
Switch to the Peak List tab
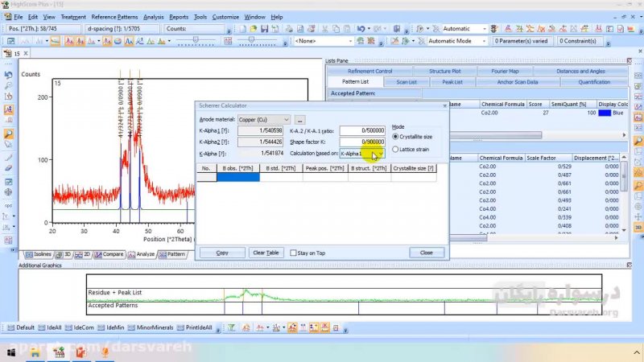[x=452, y=81]
